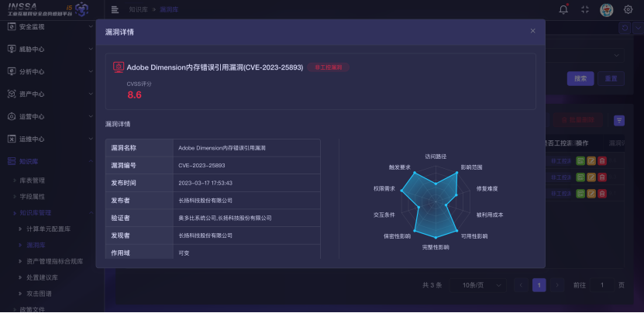
Task: Click the orange edit icon in first row
Action: click(x=591, y=160)
